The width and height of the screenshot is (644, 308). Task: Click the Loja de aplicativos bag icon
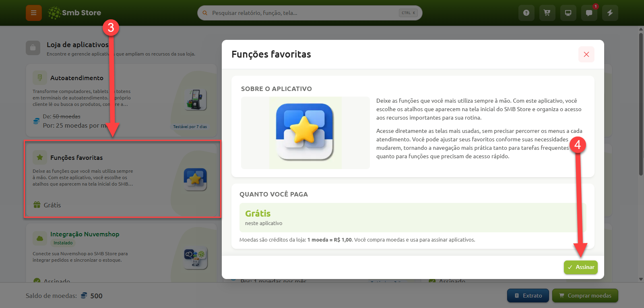tap(33, 48)
